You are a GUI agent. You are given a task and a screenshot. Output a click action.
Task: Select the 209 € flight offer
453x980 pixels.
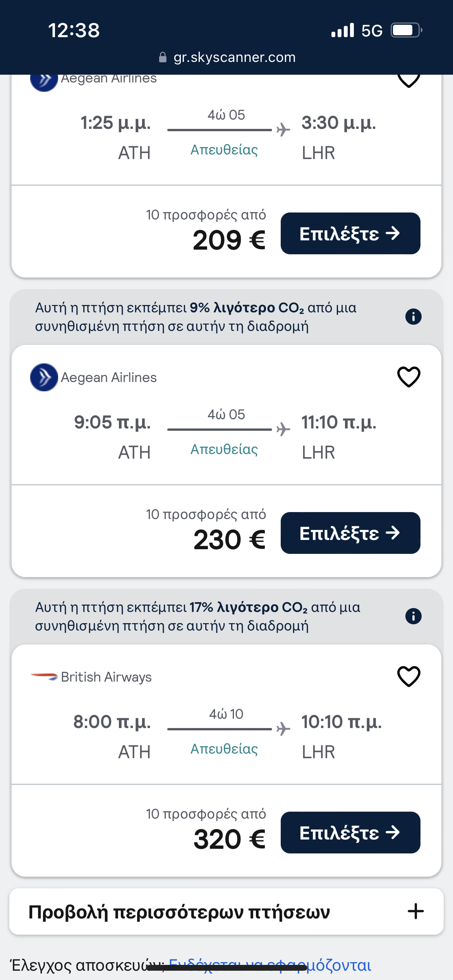350,233
